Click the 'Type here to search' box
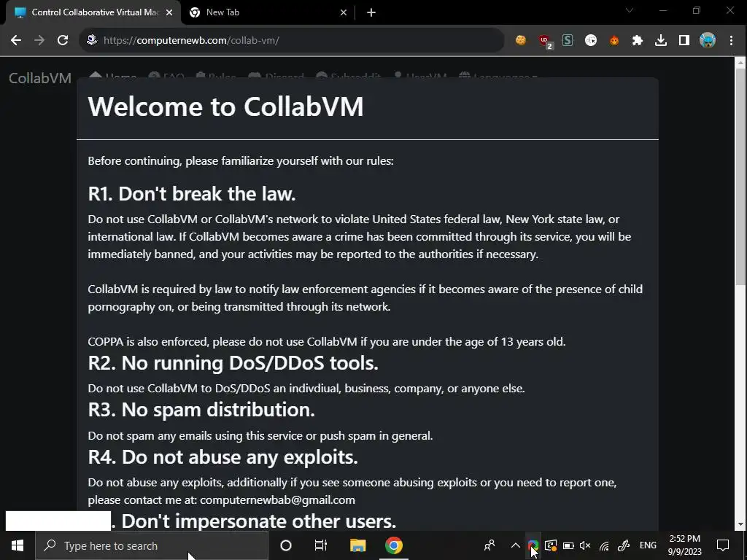This screenshot has width=747, height=560. coord(152,545)
